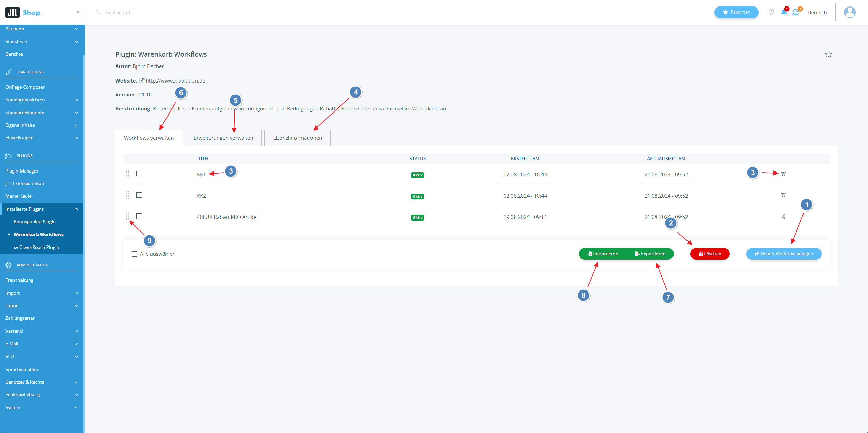Click the sync updates icon
868x433 pixels.
point(796,12)
